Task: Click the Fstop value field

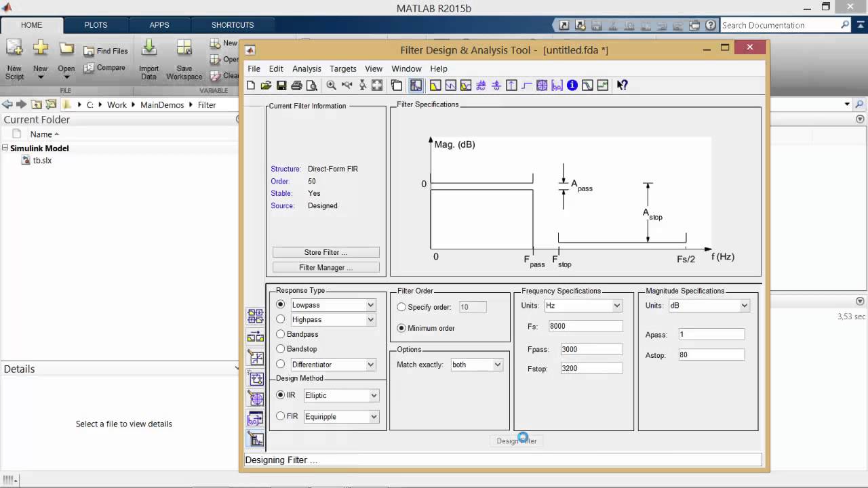Action: [591, 368]
